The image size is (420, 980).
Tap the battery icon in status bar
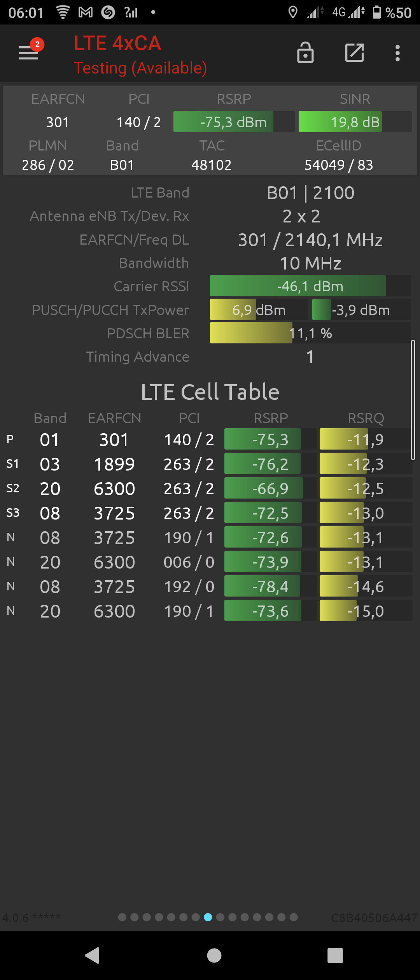pyautogui.click(x=376, y=12)
